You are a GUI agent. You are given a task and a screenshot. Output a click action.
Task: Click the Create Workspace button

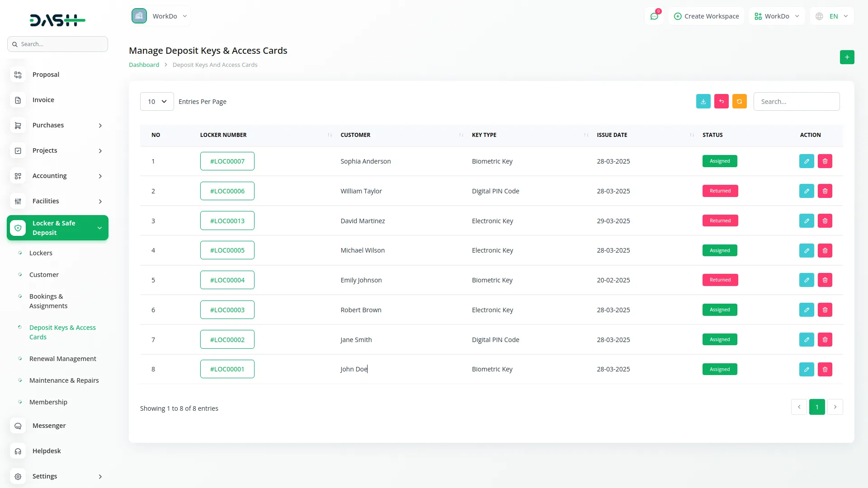[x=706, y=16]
